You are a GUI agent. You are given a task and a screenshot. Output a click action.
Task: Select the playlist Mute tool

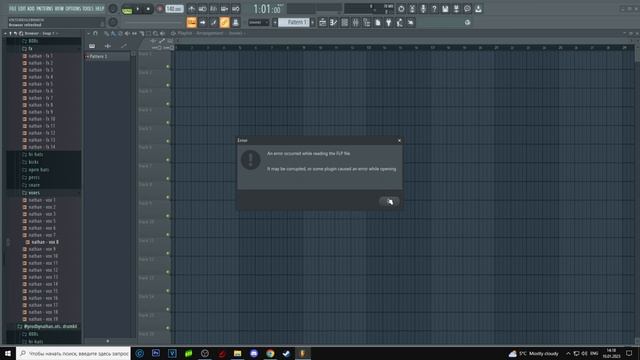[x=127, y=33]
